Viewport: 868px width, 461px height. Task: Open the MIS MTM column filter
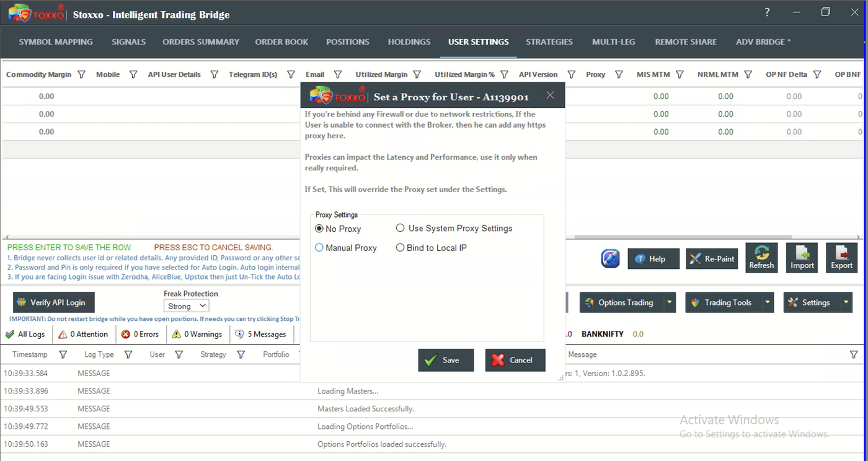[x=680, y=75]
